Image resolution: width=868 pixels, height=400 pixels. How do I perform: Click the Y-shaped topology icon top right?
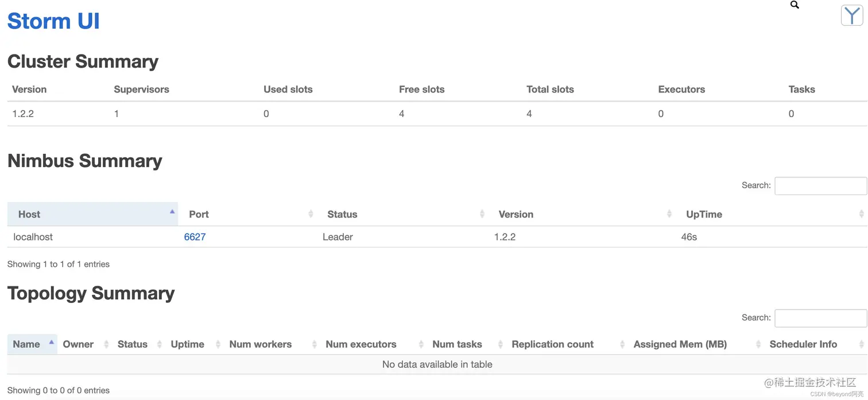click(x=852, y=15)
